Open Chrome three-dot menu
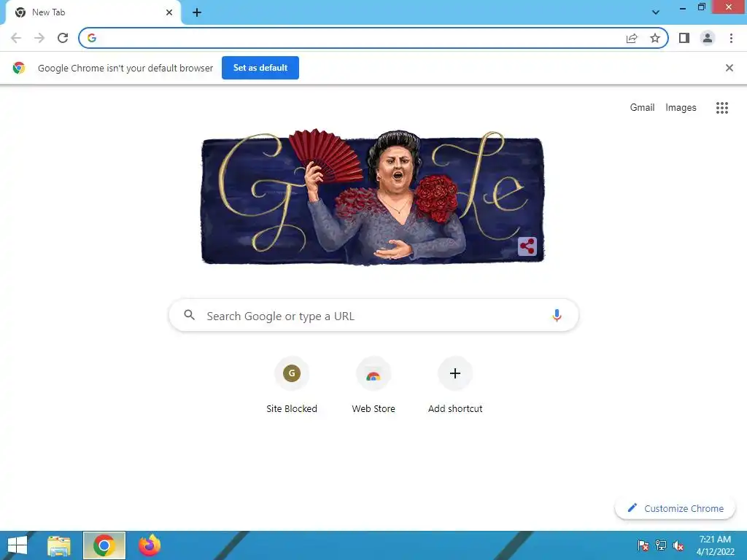This screenshot has height=560, width=747. tap(731, 38)
